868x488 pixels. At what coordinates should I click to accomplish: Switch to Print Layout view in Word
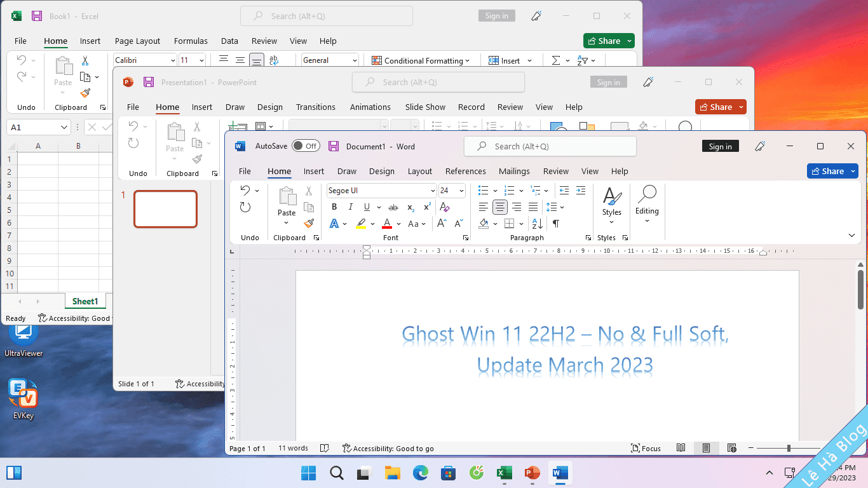(706, 448)
